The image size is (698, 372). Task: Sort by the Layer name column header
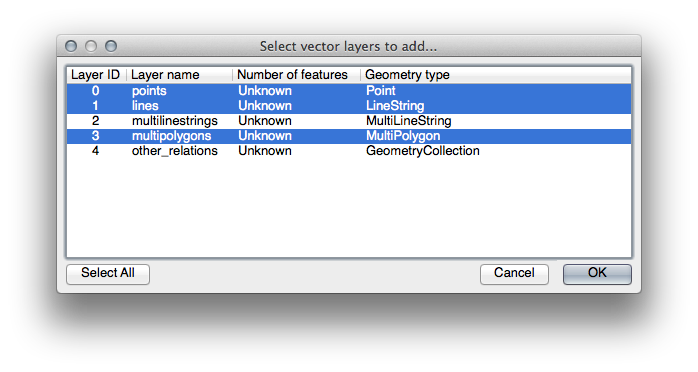point(165,75)
